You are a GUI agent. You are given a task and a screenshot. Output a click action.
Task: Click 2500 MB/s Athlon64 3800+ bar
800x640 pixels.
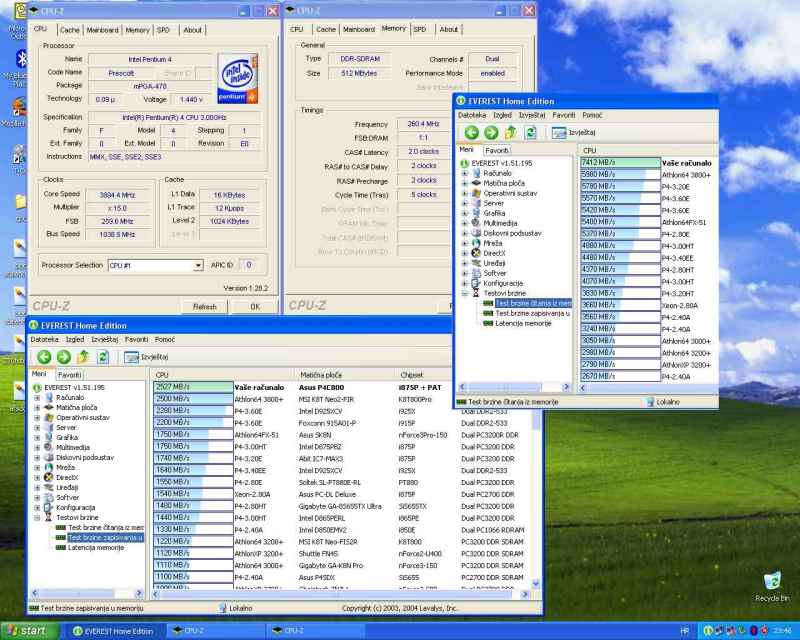coord(193,399)
